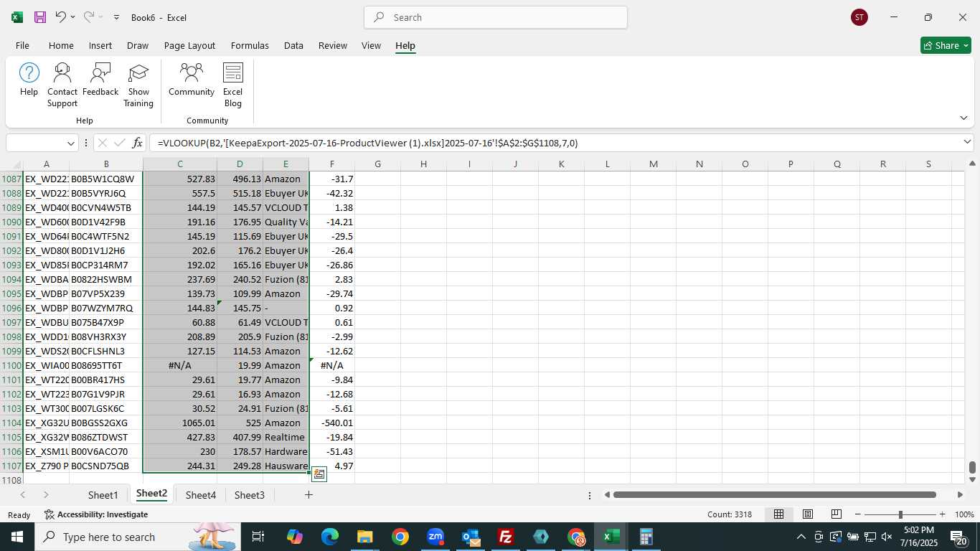Click the Search box in title bar
This screenshot has height=551, width=980.
[496, 17]
